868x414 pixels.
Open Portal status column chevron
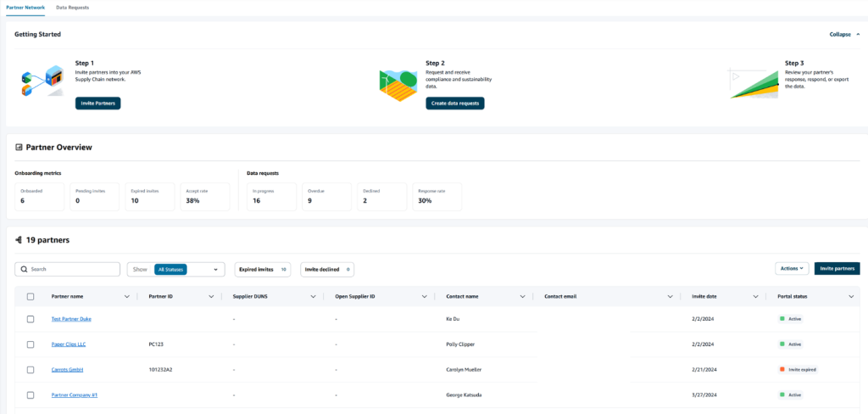(x=851, y=297)
